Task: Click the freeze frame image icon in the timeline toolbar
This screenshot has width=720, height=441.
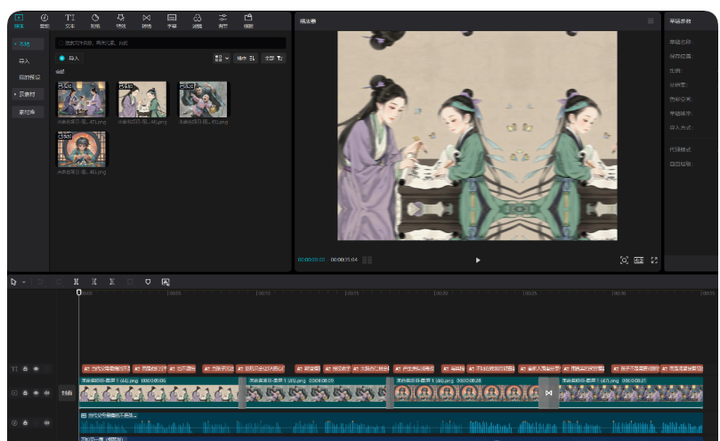Action: point(166,282)
